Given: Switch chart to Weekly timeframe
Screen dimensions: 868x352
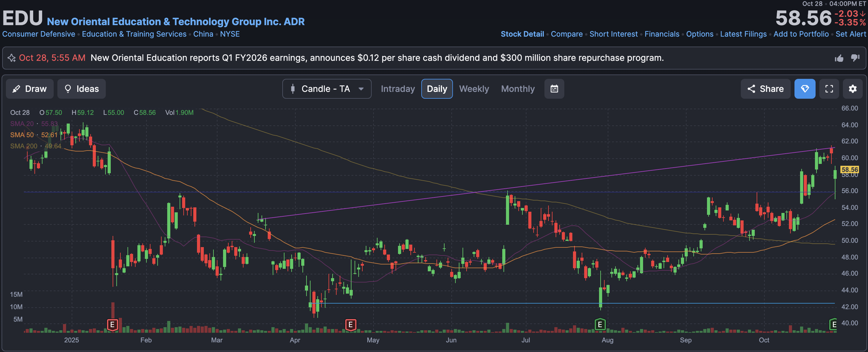Looking at the screenshot, I should pyautogui.click(x=474, y=89).
